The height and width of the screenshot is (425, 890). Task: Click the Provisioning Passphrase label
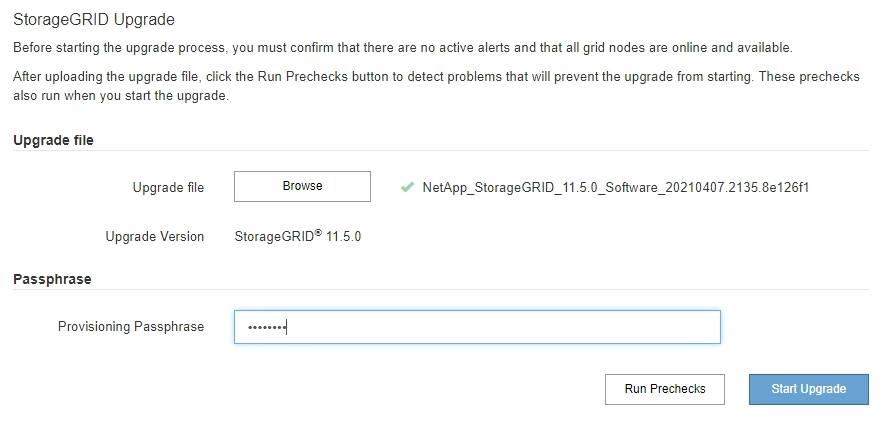tap(131, 326)
